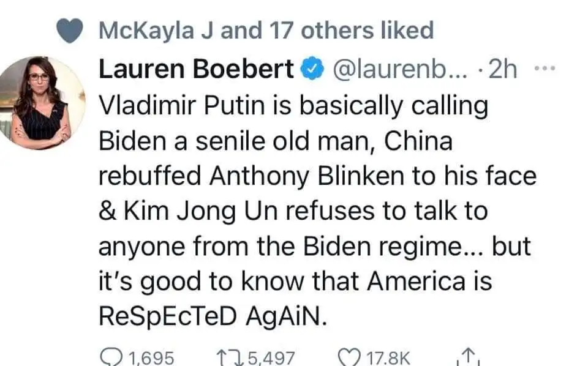Open the three-dot more options menu
Image resolution: width=588 pixels, height=366 pixels.
(x=540, y=69)
